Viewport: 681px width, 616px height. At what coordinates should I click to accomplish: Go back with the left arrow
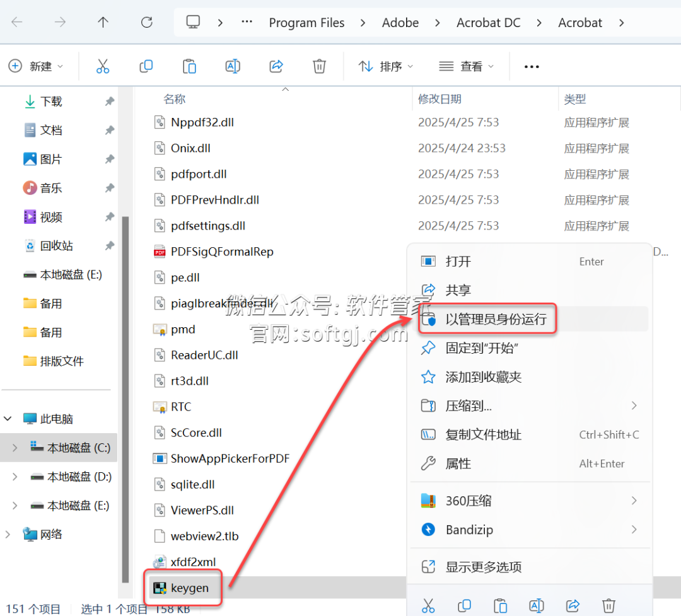coord(17,22)
